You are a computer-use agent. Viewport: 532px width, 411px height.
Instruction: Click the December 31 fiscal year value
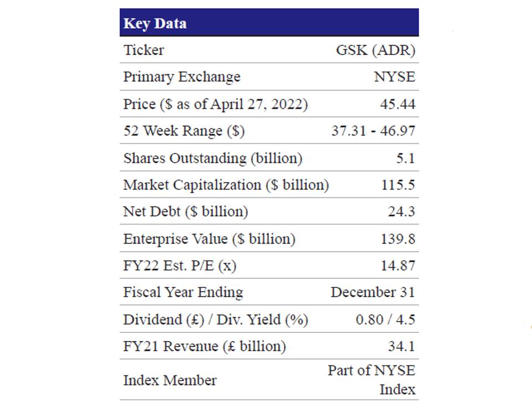point(372,292)
